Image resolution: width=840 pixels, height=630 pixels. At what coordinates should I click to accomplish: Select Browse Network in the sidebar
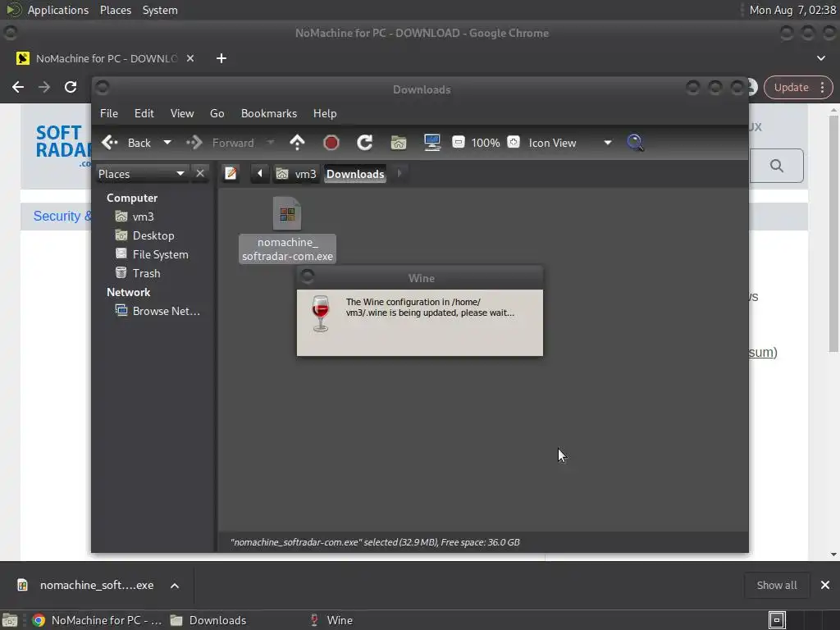[166, 311]
